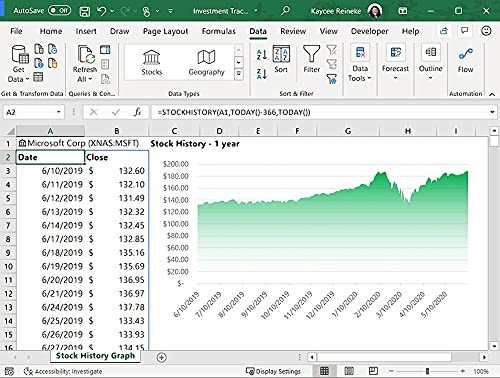This screenshot has height=378, width=500.
Task: Click the horizontal scrollbar right arrow
Action: [484, 357]
